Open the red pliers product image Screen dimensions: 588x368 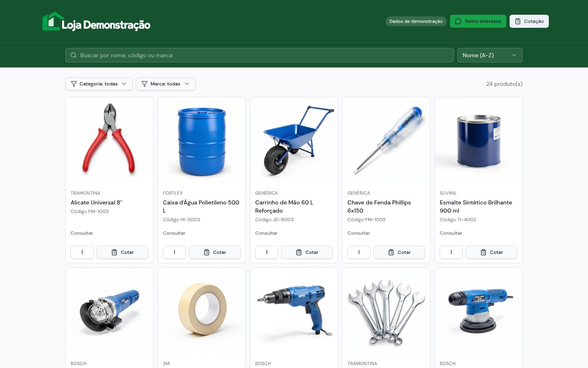pos(109,141)
